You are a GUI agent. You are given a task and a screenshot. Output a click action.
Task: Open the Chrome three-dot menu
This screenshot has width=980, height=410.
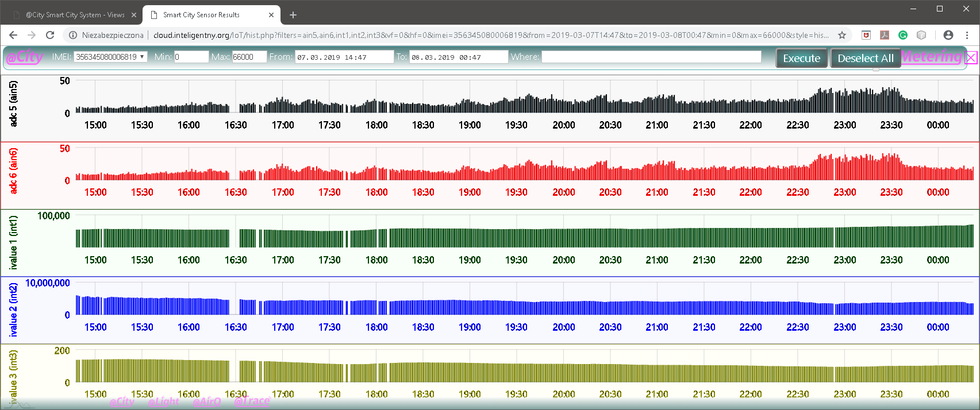967,35
